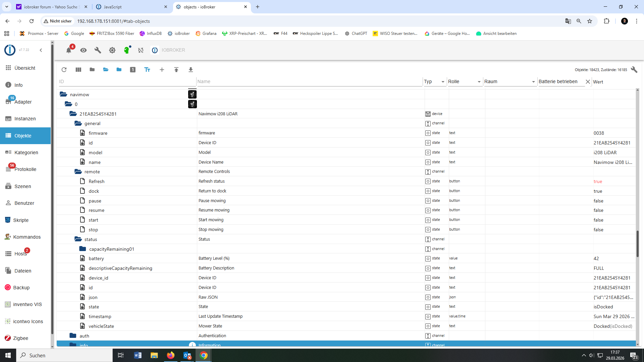
Task: Click the eye view icon in header
Action: pos(83,50)
